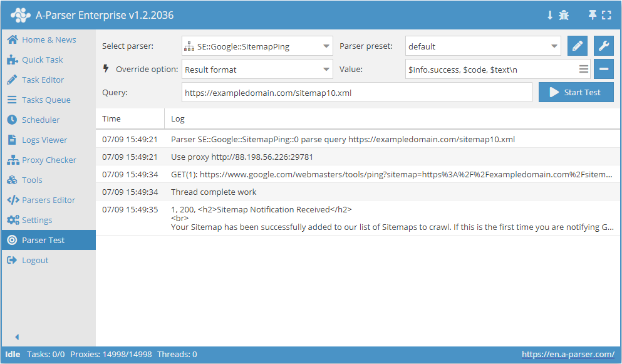Open the Scheduler page
The height and width of the screenshot is (364, 622).
(x=41, y=120)
